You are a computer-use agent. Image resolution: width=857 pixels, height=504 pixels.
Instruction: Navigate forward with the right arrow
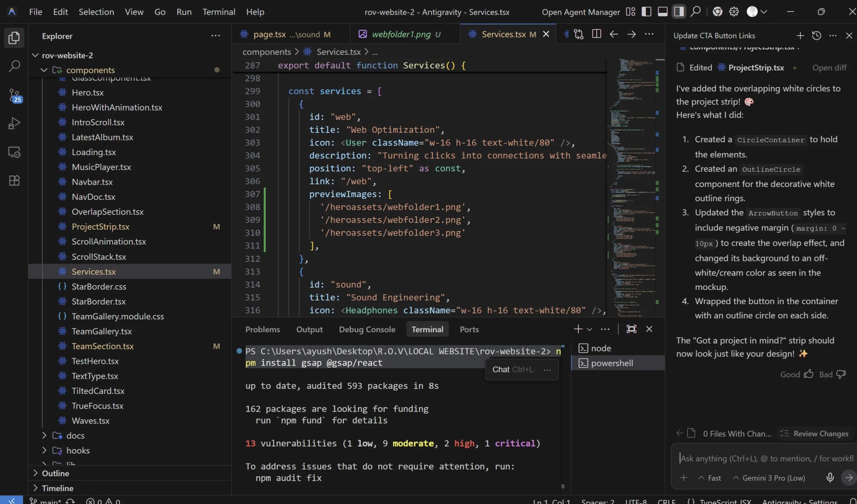point(632,34)
